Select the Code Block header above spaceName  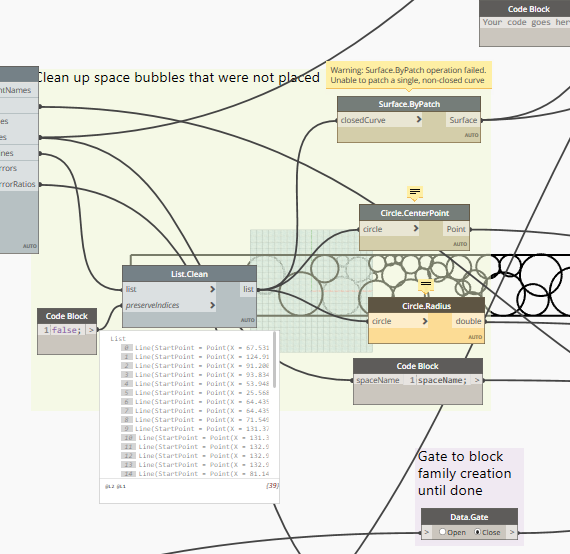pos(418,366)
